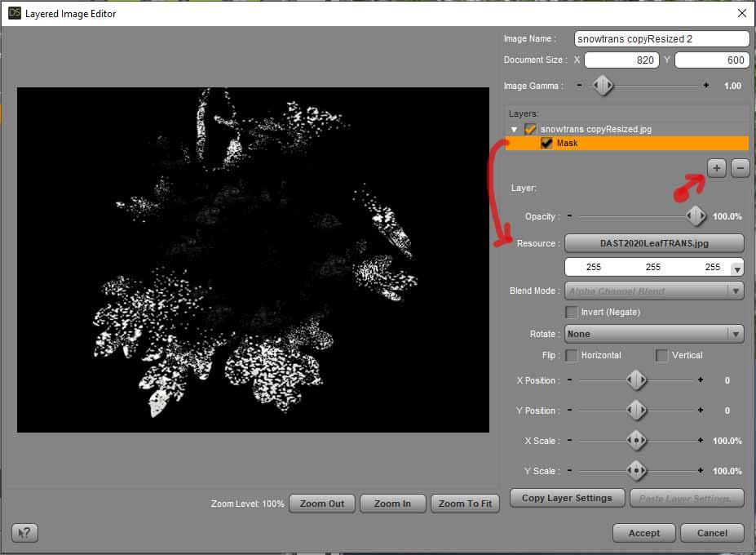
Task: Click the Document Size X field
Action: tap(621, 60)
